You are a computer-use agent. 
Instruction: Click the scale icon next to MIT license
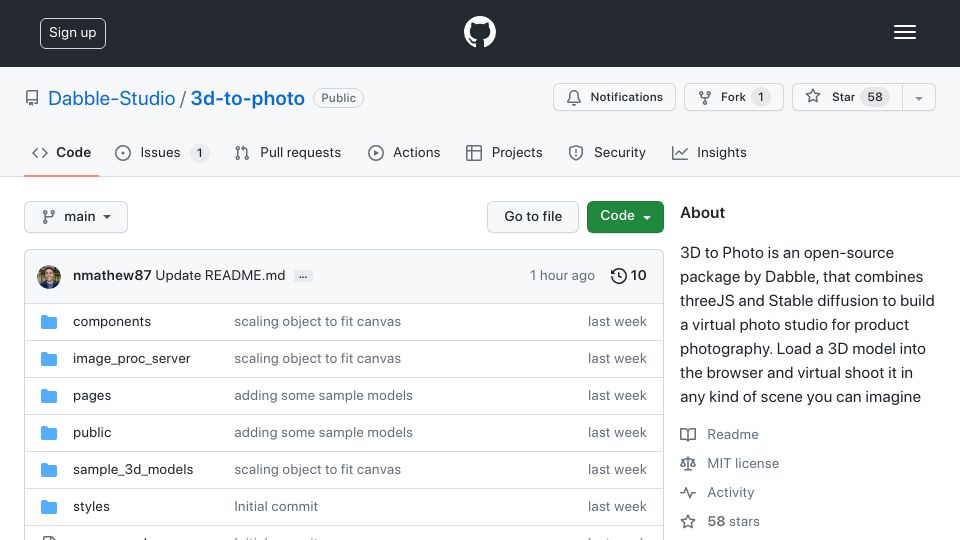pyautogui.click(x=688, y=463)
